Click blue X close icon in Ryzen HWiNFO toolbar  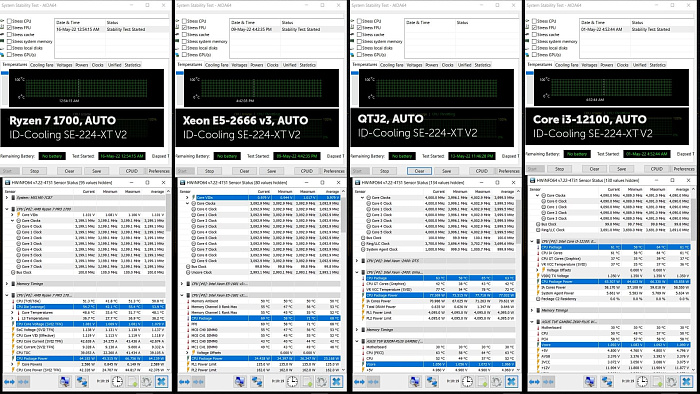point(162,382)
